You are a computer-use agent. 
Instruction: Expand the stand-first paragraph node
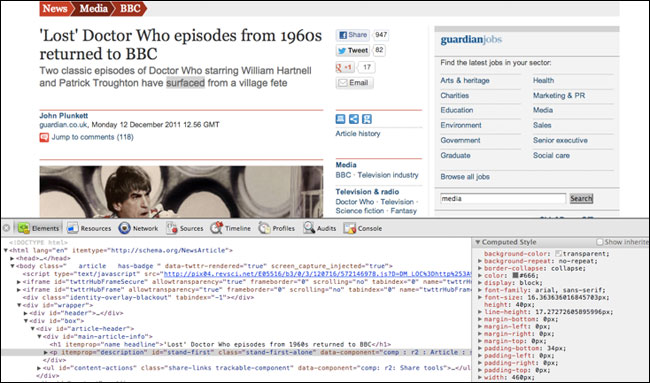46,352
